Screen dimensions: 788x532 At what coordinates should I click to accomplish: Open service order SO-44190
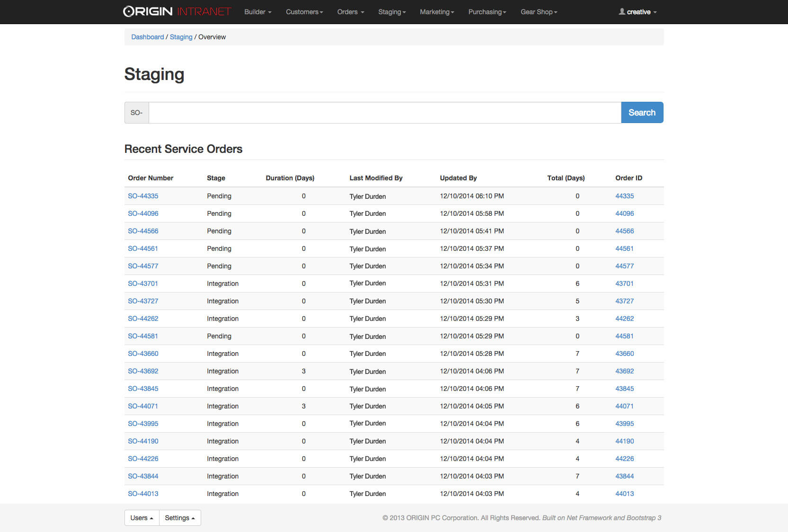point(143,441)
